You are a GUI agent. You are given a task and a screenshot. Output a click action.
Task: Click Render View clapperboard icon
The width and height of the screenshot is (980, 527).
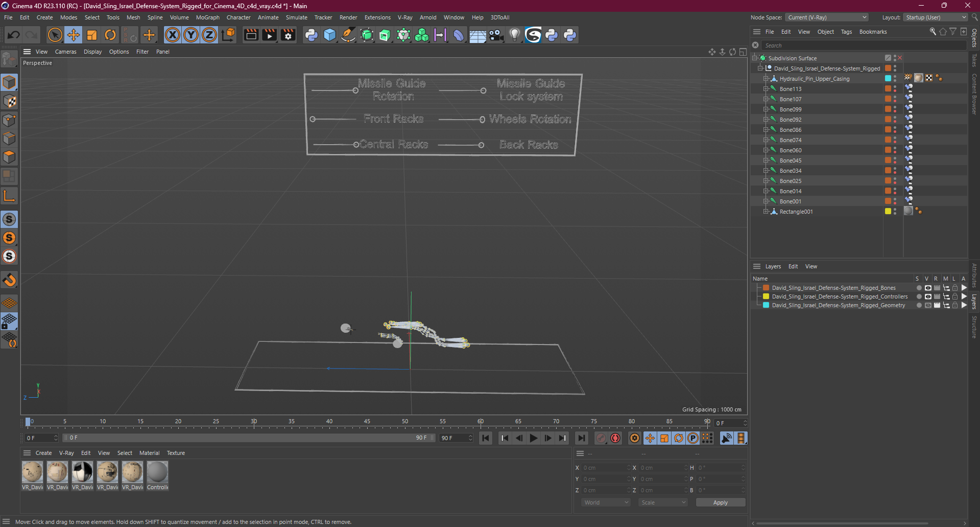tap(251, 35)
